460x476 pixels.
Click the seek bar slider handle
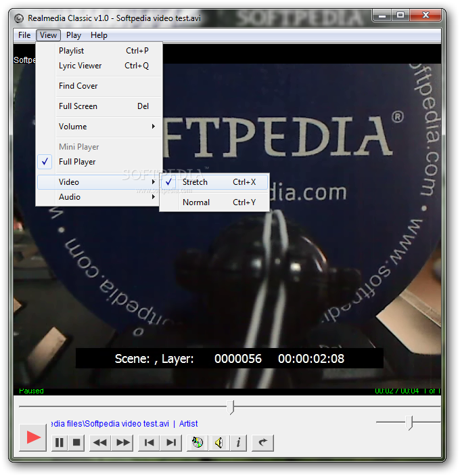[x=231, y=407]
